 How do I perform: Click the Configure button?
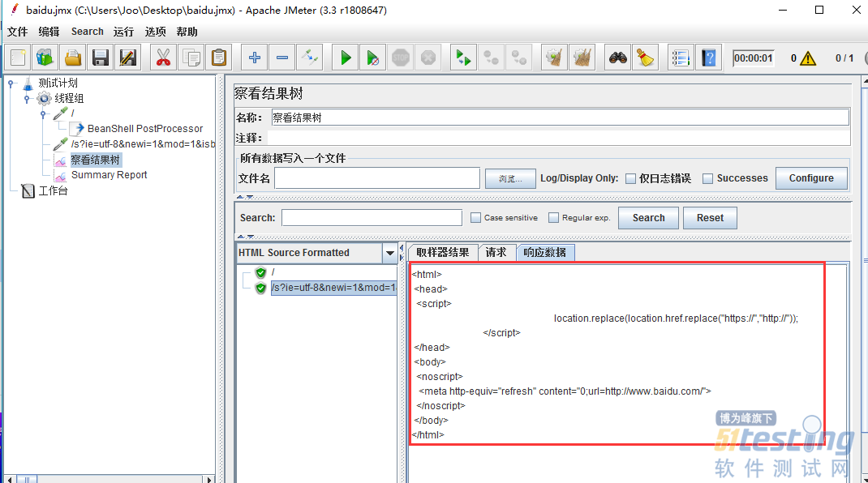pyautogui.click(x=811, y=178)
